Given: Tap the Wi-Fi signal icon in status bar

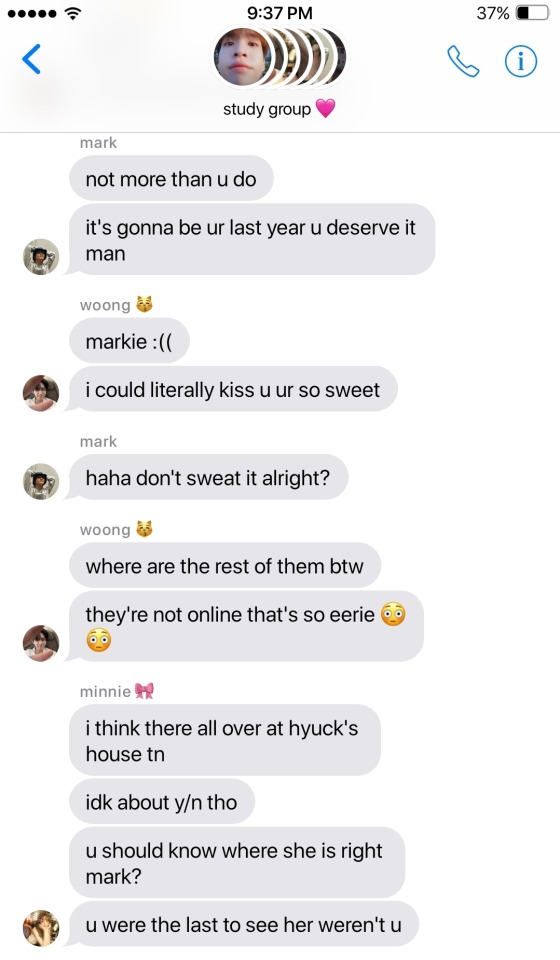Looking at the screenshot, I should click(x=73, y=13).
